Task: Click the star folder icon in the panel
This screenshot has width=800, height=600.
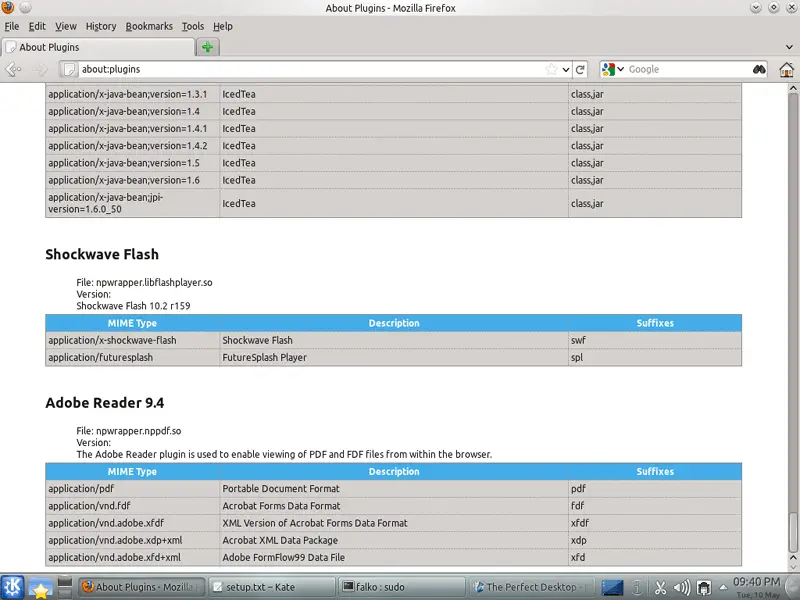Action: click(x=40, y=588)
